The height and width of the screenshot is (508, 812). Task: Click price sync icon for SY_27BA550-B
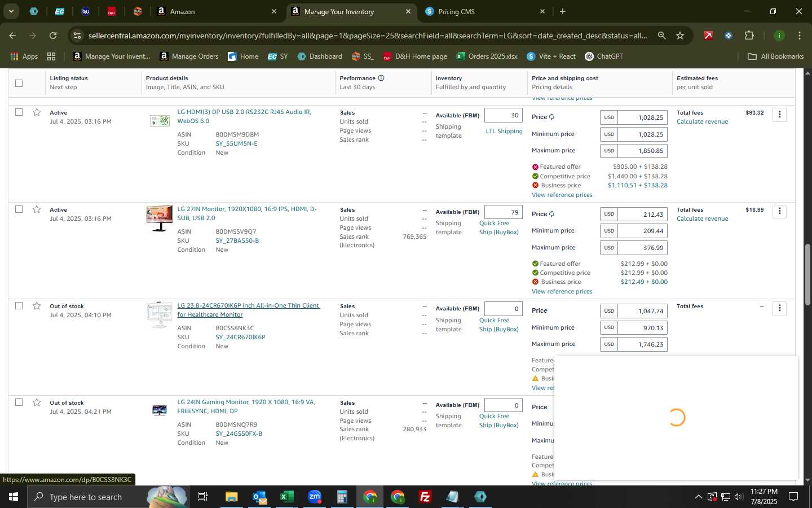click(551, 214)
